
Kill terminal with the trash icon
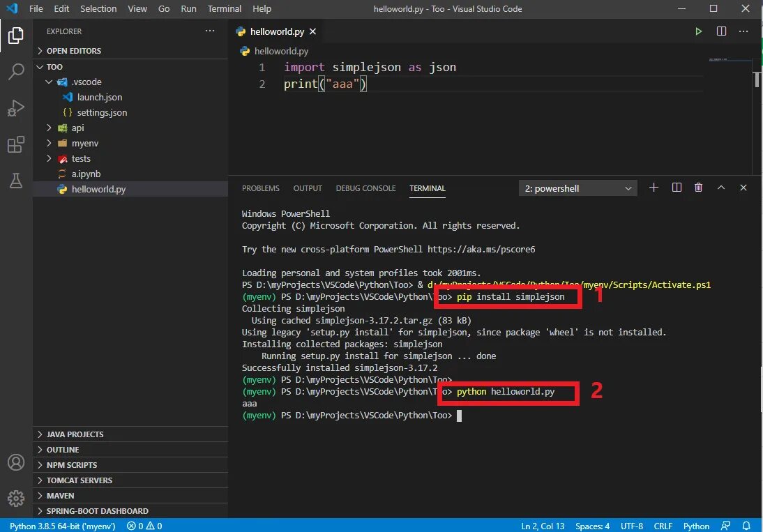click(698, 188)
